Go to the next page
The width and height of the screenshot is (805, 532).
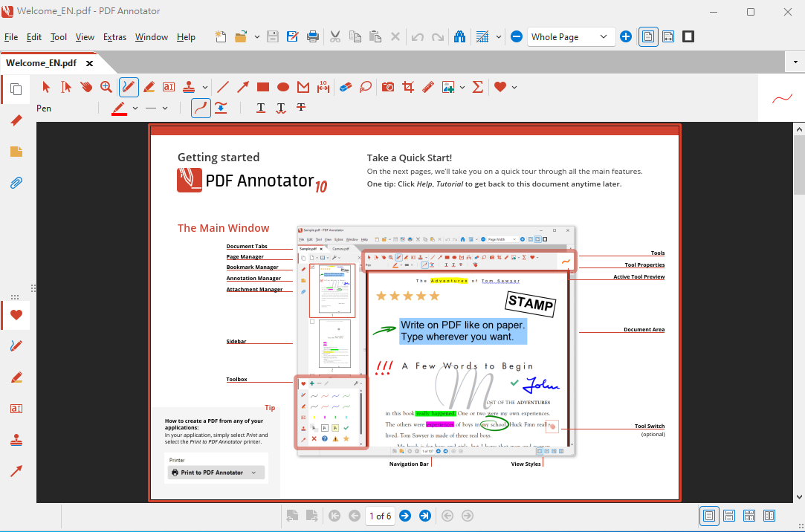405,516
